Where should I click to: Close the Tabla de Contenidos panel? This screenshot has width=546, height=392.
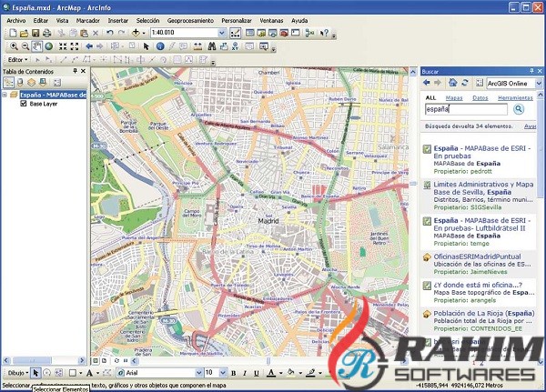coord(83,71)
